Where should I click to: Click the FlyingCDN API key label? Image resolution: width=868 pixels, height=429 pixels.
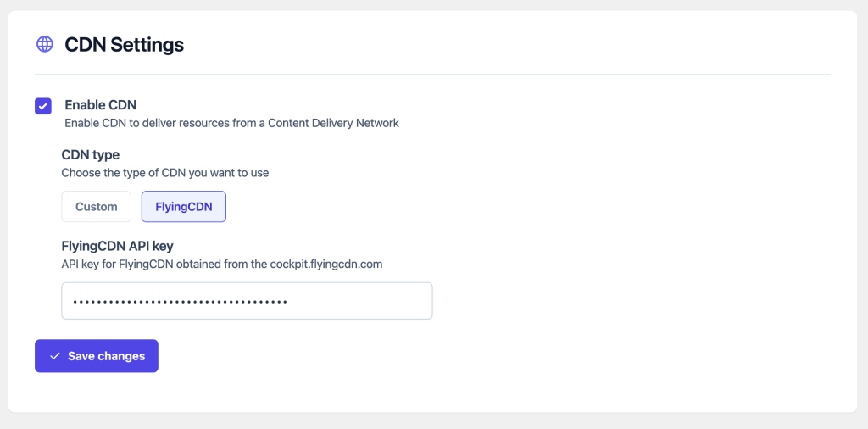pos(117,246)
